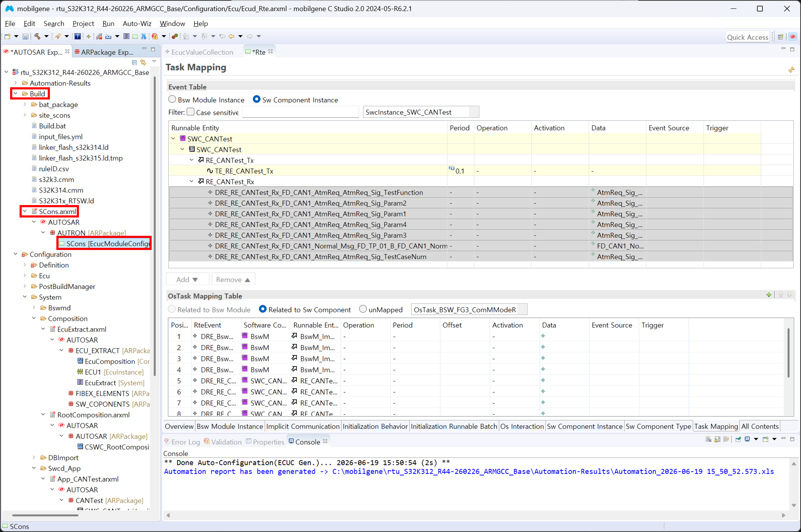Click AUTOSAR Explorer vertical scrollbar

click(x=155, y=226)
